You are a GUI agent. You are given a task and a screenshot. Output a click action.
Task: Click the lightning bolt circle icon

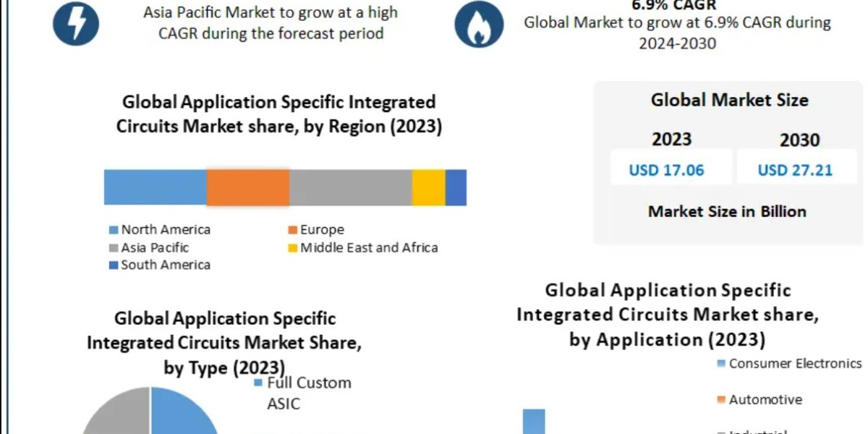coord(77,23)
